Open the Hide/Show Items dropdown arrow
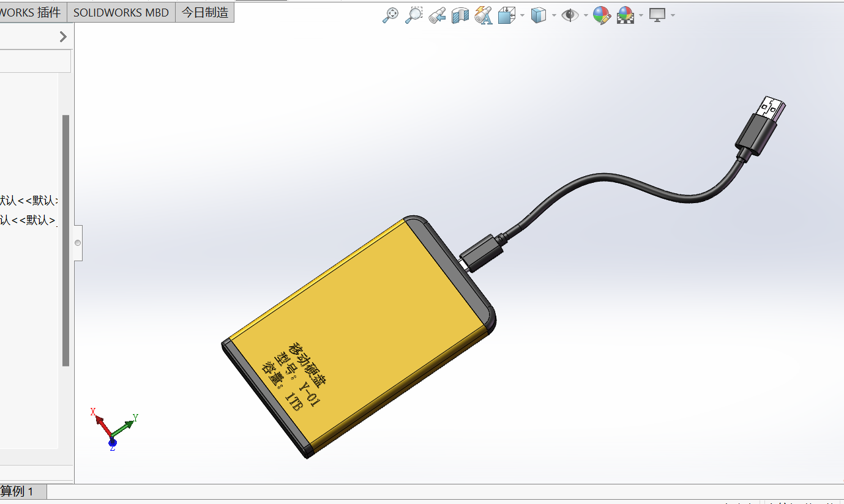 [x=586, y=15]
